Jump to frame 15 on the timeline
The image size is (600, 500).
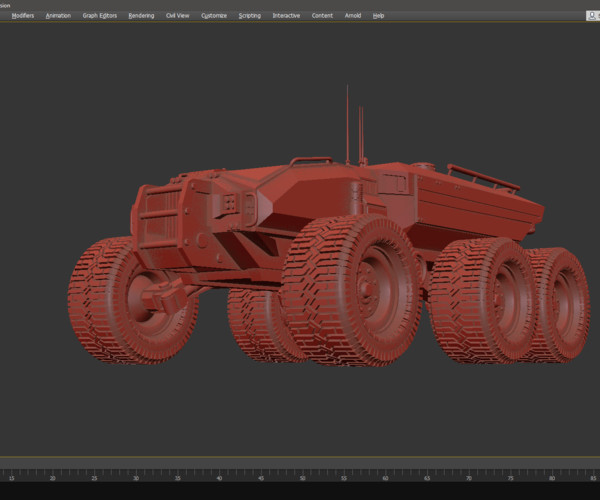[11, 478]
